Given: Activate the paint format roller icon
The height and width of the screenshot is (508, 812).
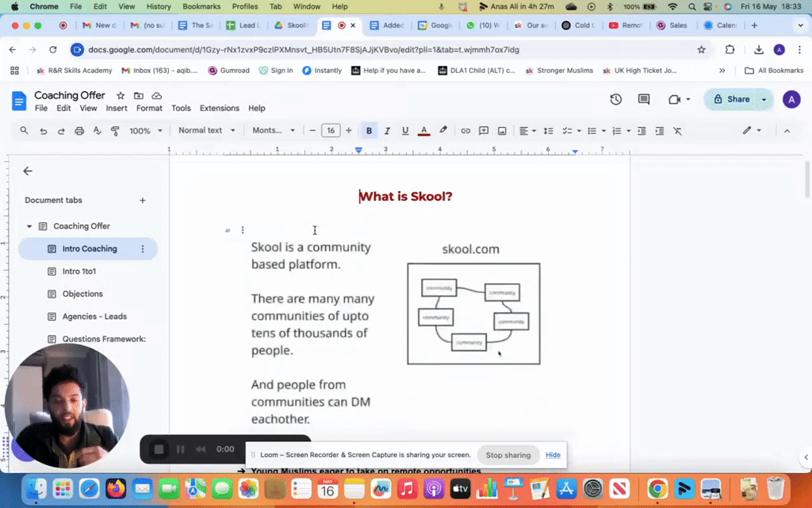Looking at the screenshot, I should pos(115,131).
